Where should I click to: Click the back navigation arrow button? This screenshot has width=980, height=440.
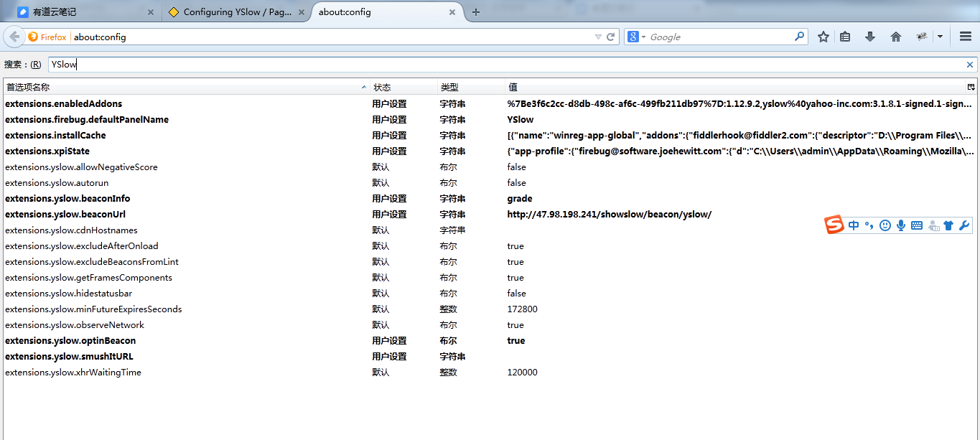pos(14,37)
